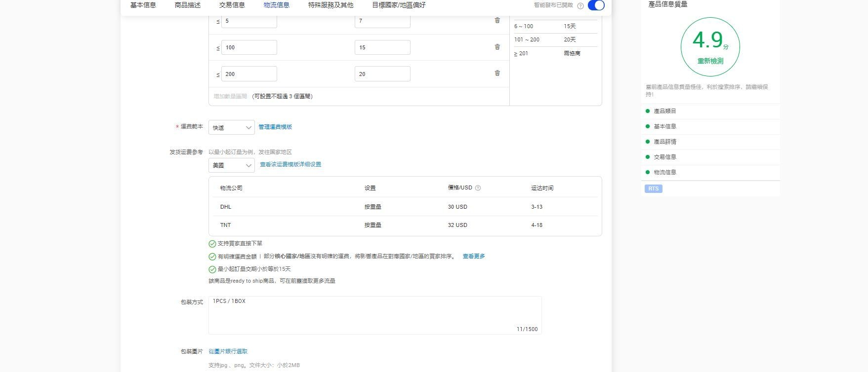Viewport: 868px width, 372px height.
Task: Click the days field containing 15
Action: click(382, 47)
